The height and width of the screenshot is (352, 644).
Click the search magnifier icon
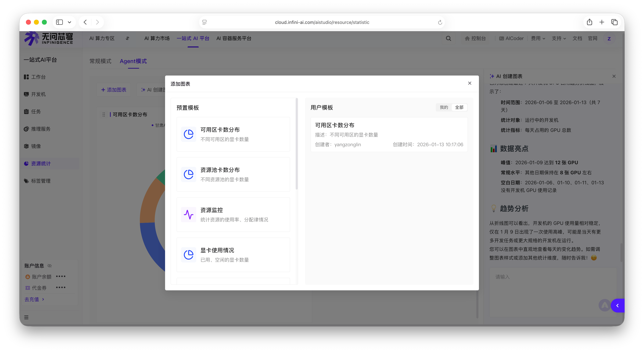448,38
